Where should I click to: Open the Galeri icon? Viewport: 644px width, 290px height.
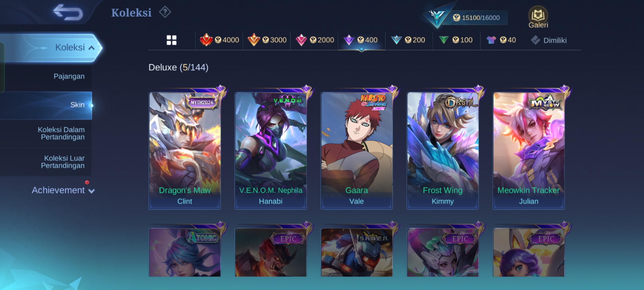[538, 17]
